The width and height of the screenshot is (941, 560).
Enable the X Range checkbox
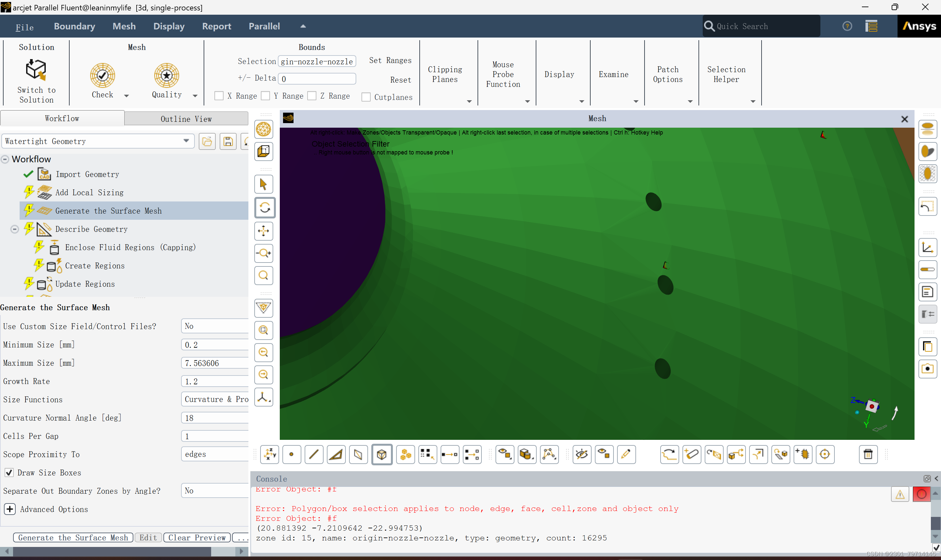pos(219,96)
